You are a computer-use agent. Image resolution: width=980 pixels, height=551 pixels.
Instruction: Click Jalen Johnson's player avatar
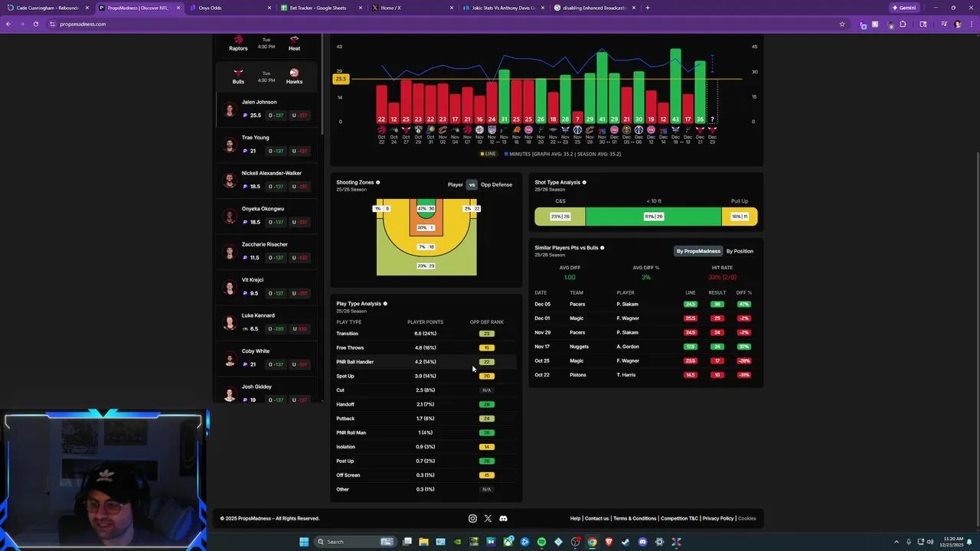(230, 109)
